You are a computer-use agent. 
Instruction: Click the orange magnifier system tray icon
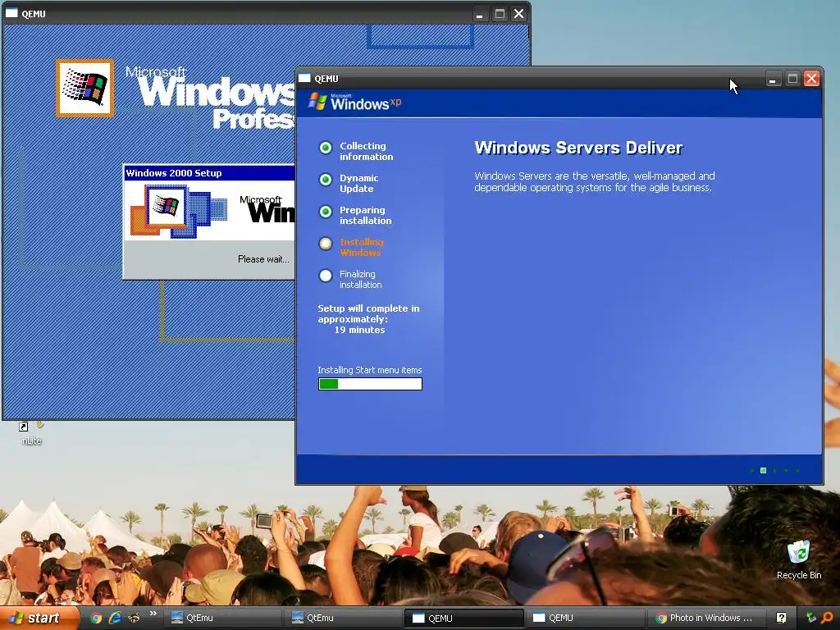(x=828, y=618)
